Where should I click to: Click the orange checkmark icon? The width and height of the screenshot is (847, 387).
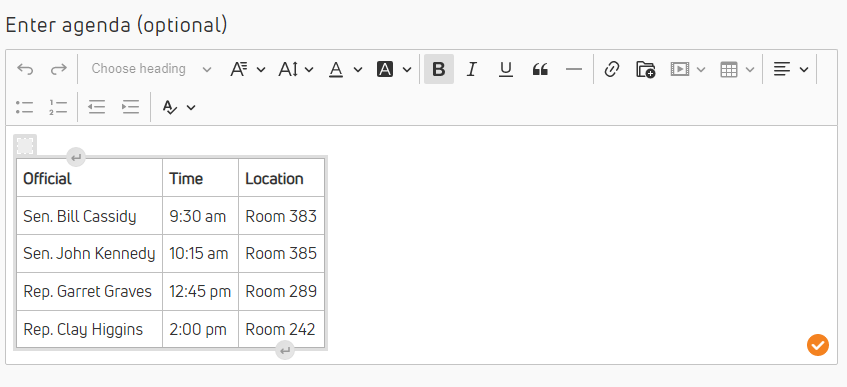tap(818, 345)
